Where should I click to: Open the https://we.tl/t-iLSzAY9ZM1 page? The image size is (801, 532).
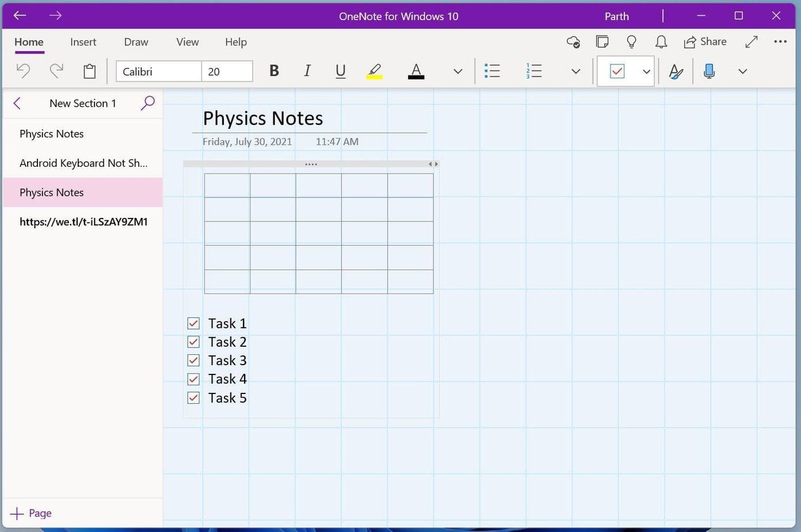click(x=83, y=221)
